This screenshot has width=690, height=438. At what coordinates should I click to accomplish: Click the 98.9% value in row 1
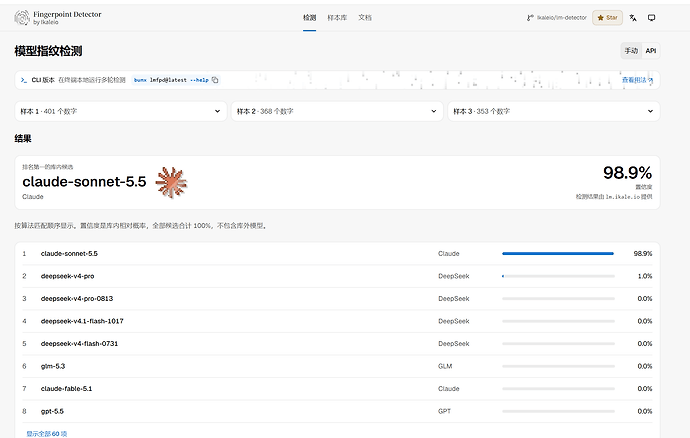point(643,254)
